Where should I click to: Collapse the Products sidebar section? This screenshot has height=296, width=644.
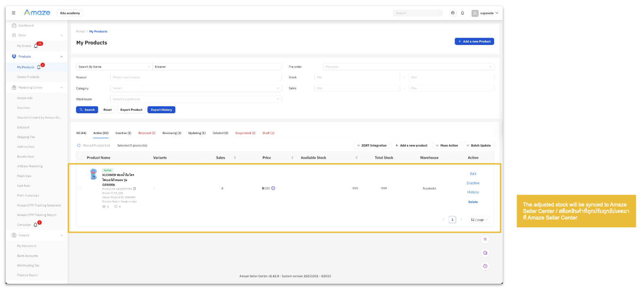coord(62,56)
